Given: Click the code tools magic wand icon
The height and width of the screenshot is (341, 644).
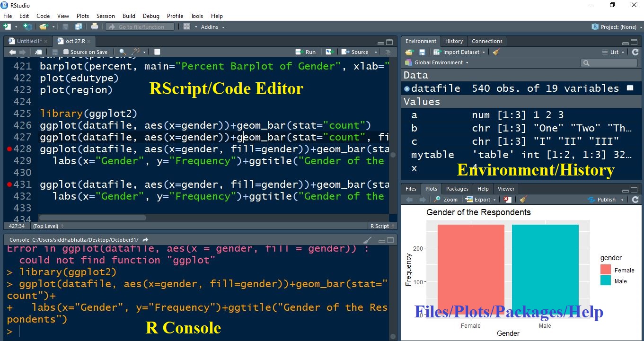Looking at the screenshot, I should [x=136, y=52].
